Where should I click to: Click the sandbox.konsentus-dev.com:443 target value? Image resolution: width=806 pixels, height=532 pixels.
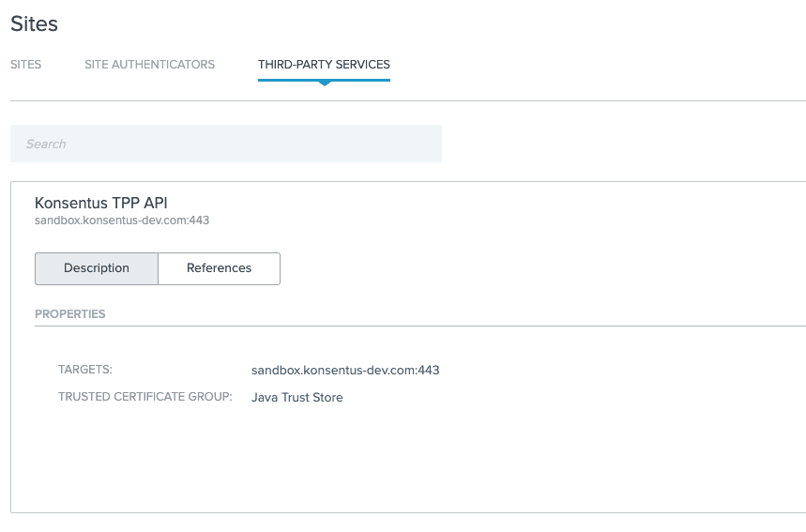[345, 370]
